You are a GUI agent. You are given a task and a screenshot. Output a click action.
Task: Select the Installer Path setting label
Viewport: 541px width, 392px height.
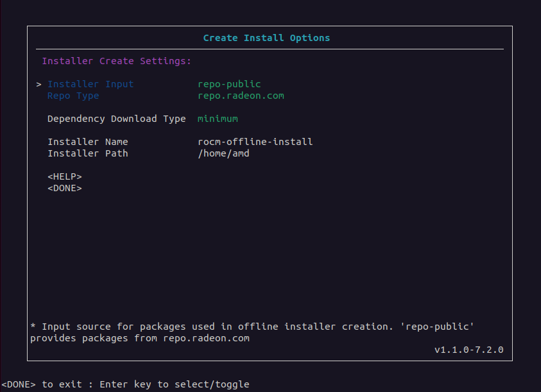88,153
